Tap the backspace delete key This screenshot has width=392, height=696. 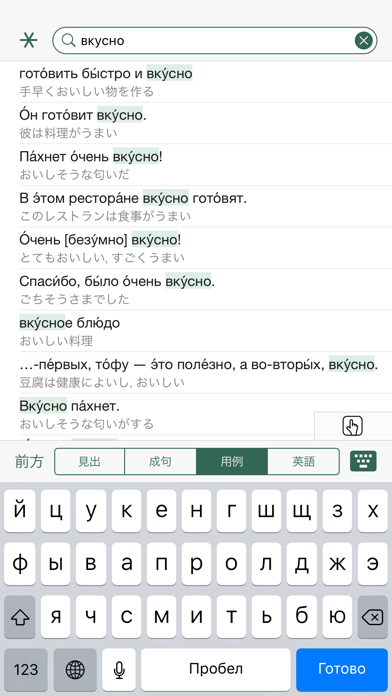372,617
